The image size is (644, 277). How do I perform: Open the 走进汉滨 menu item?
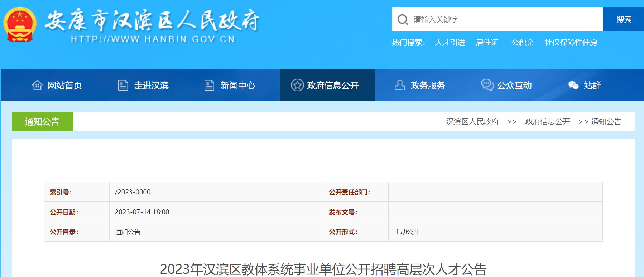(151, 86)
